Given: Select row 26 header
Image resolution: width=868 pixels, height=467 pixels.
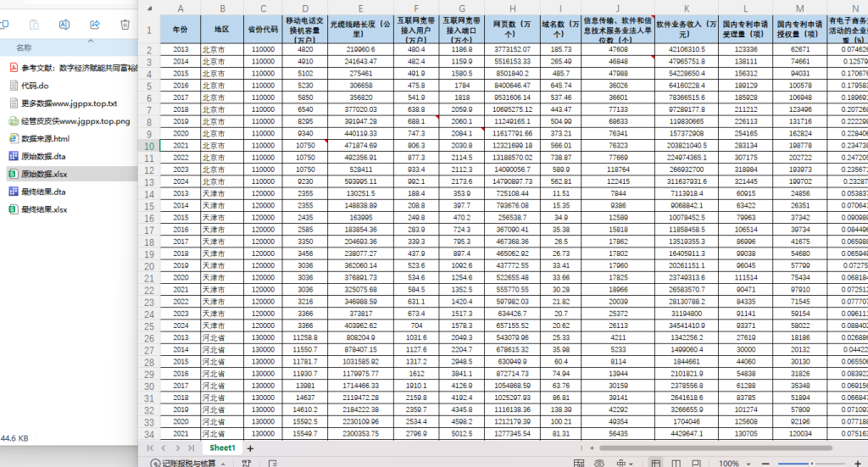Looking at the screenshot, I should tap(149, 338).
